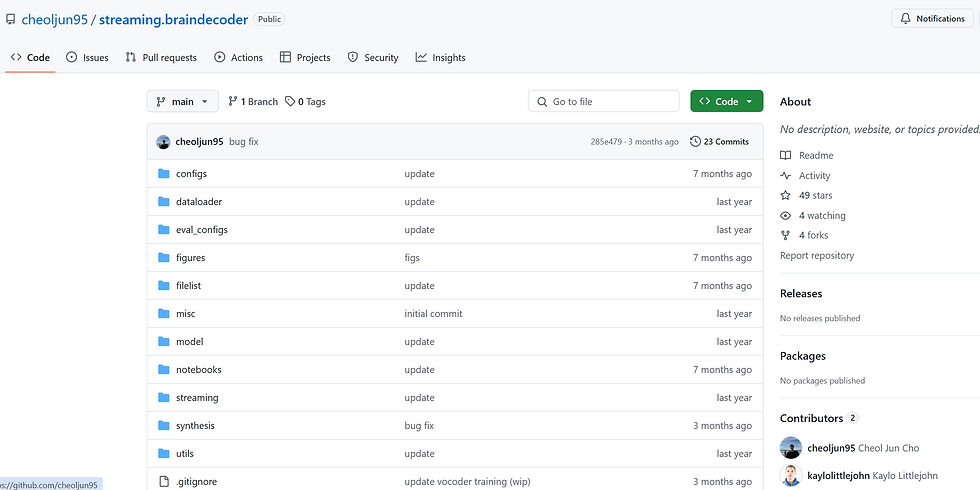Viewport: 980px width, 490px height.
Task: Open the model folder name
Action: [x=189, y=342]
